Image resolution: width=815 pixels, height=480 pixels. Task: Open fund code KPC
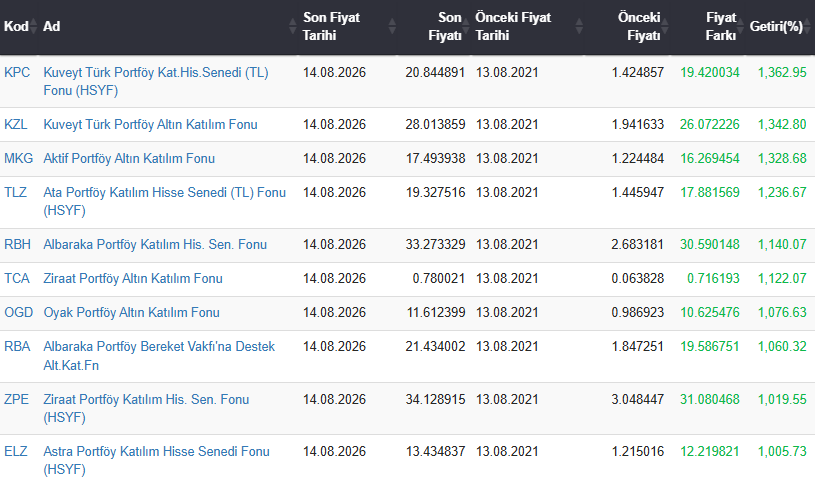(17, 72)
